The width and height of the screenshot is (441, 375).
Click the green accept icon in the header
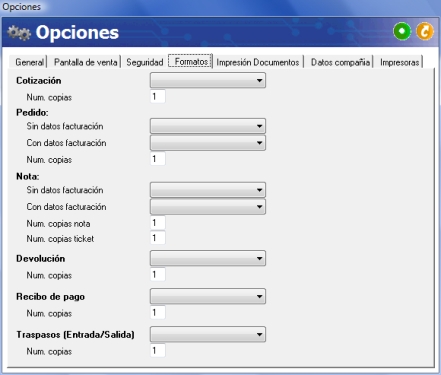402,31
